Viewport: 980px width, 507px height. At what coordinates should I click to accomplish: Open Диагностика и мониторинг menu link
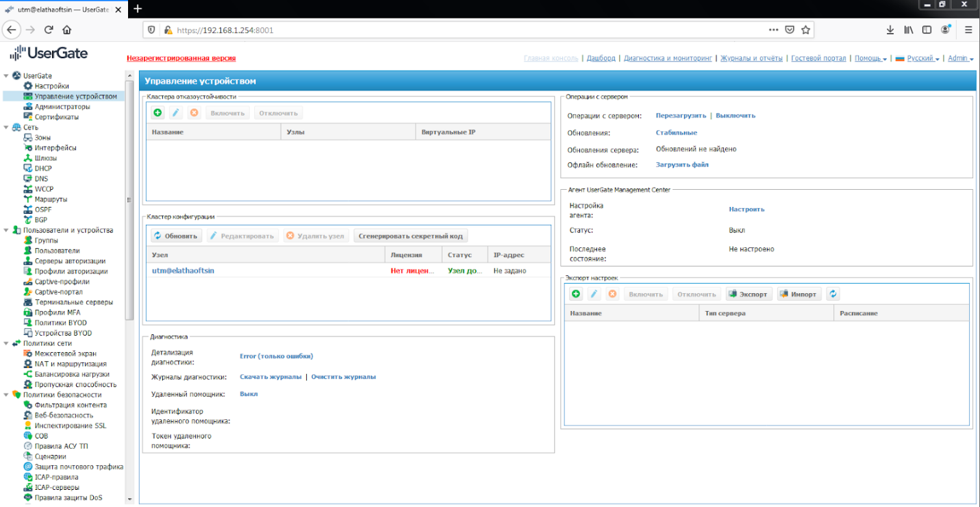(668, 58)
